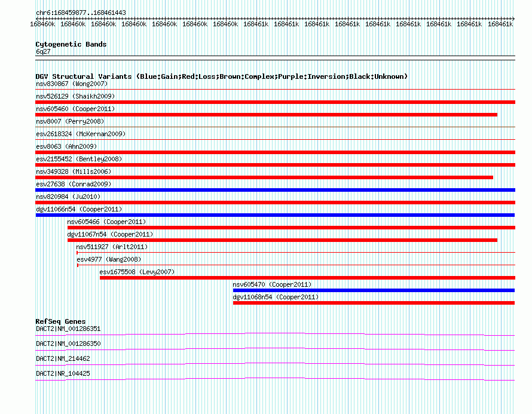The height and width of the screenshot is (414, 532).
Task: Select the 6q27 cytogenetic band label
Action: point(43,51)
